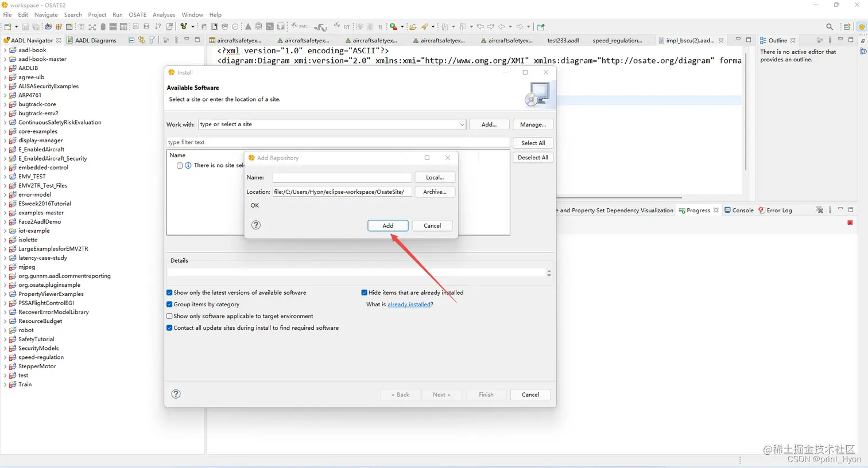Screen dimensions: 868x468
Task: Click the Archive... button
Action: point(435,192)
